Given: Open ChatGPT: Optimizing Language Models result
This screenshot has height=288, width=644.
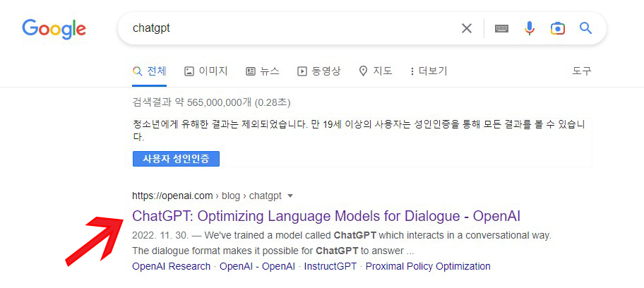Looking at the screenshot, I should (326, 216).
